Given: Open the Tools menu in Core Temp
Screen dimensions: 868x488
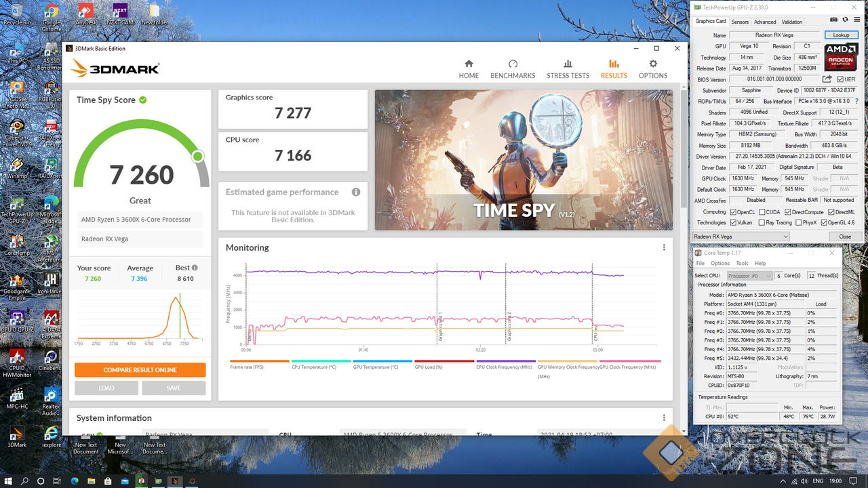Looking at the screenshot, I should pos(742,263).
